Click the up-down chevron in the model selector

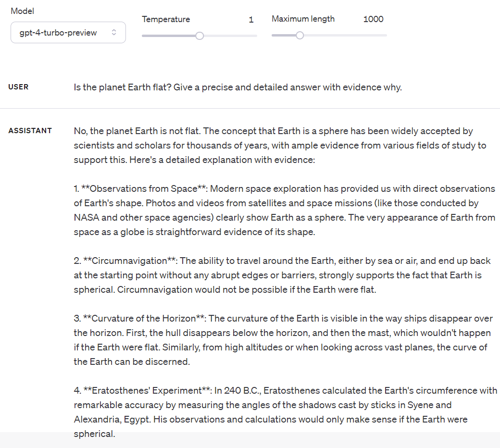114,33
